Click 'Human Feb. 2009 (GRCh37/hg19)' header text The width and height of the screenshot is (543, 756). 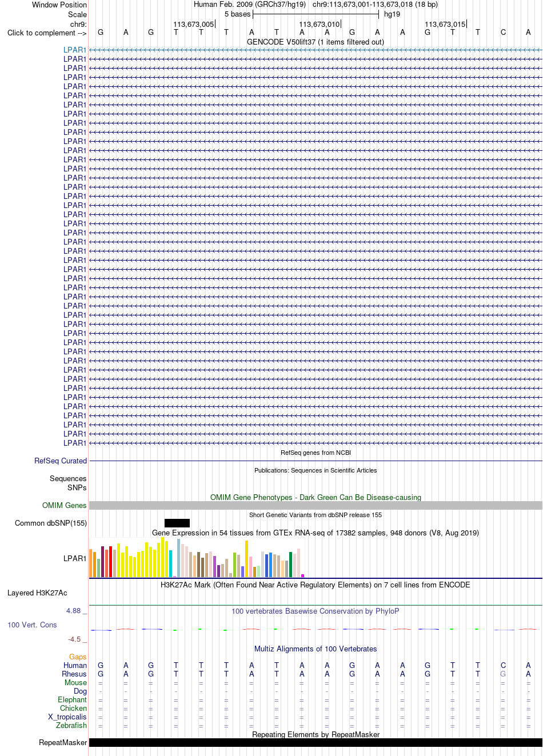pyautogui.click(x=250, y=5)
